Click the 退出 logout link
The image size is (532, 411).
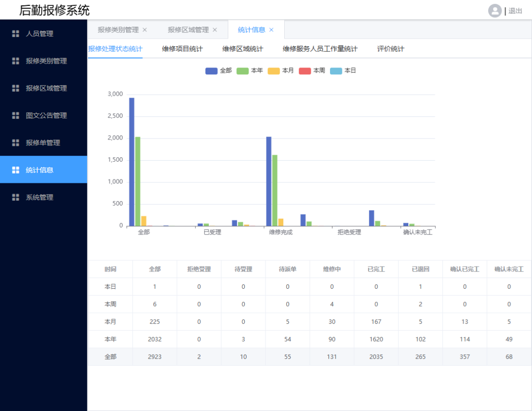tap(515, 11)
